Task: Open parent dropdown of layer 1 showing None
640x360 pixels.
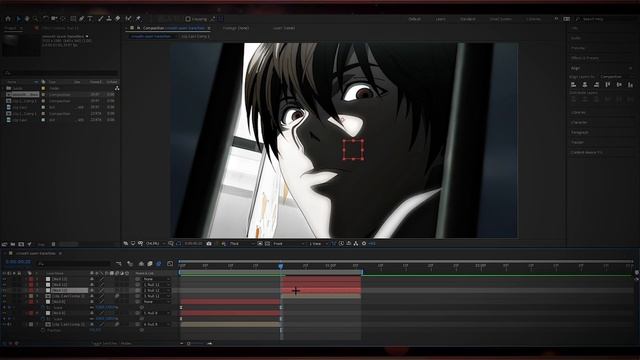Action: [157, 279]
